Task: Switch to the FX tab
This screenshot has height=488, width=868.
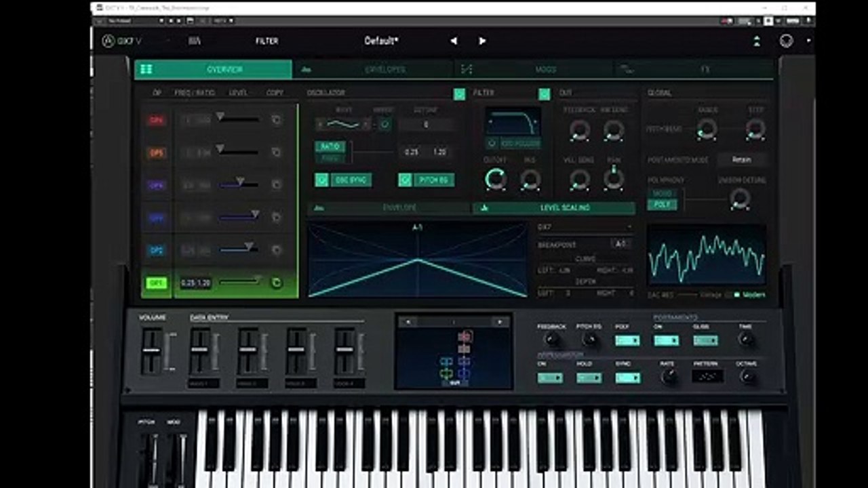Action: point(694,69)
